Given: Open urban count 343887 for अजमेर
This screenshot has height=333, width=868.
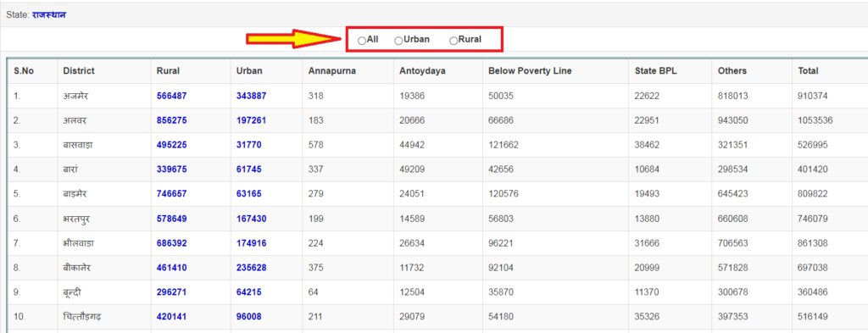Looking at the screenshot, I should coord(251,96).
